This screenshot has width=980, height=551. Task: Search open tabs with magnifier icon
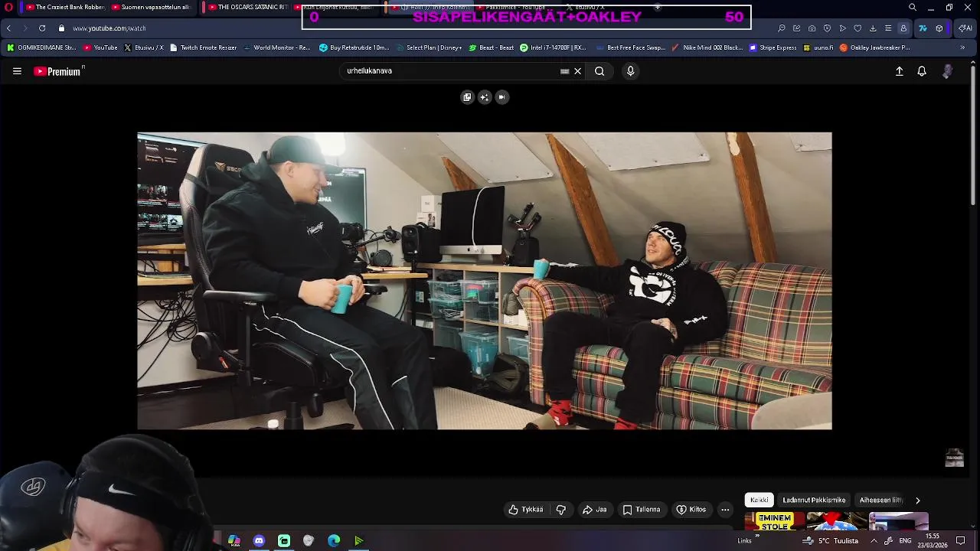[912, 8]
